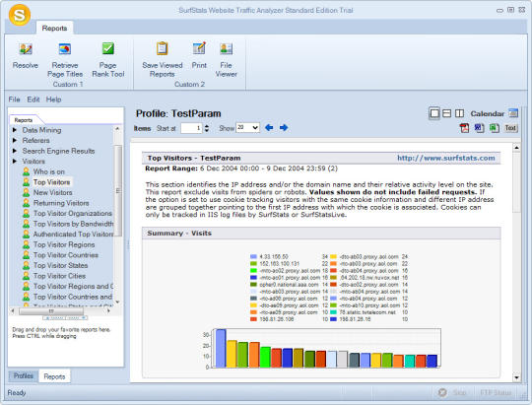Click Top Visitor States icon
The image size is (532, 405).
tap(27, 265)
